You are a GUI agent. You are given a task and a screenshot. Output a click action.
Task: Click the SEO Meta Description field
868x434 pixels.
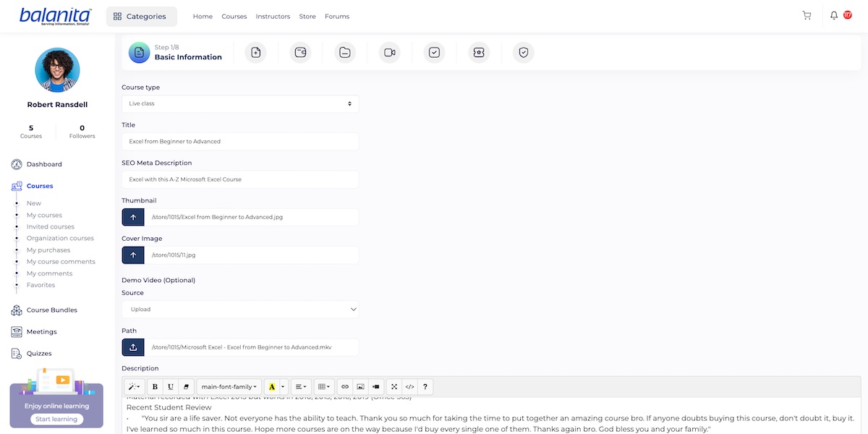(x=239, y=179)
